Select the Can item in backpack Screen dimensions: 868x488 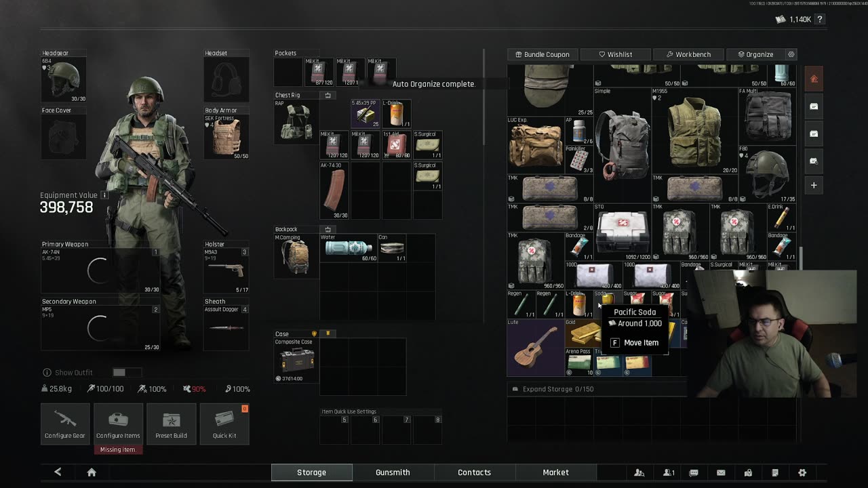392,248
